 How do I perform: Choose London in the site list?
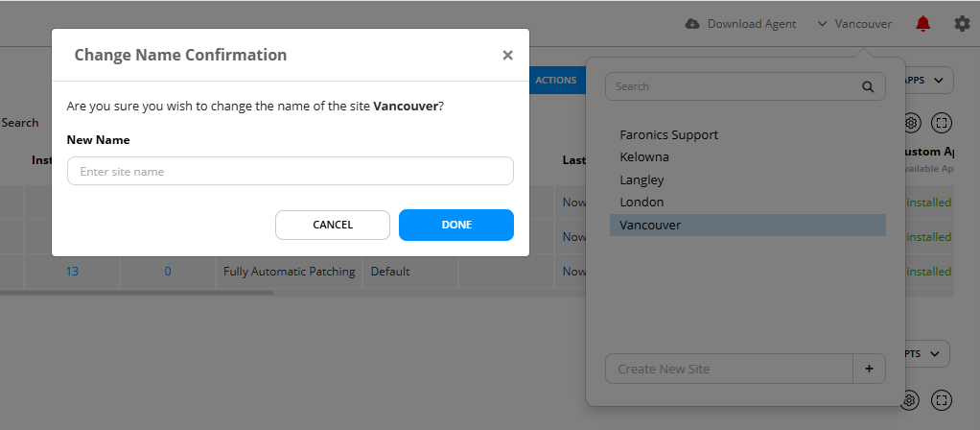(642, 203)
